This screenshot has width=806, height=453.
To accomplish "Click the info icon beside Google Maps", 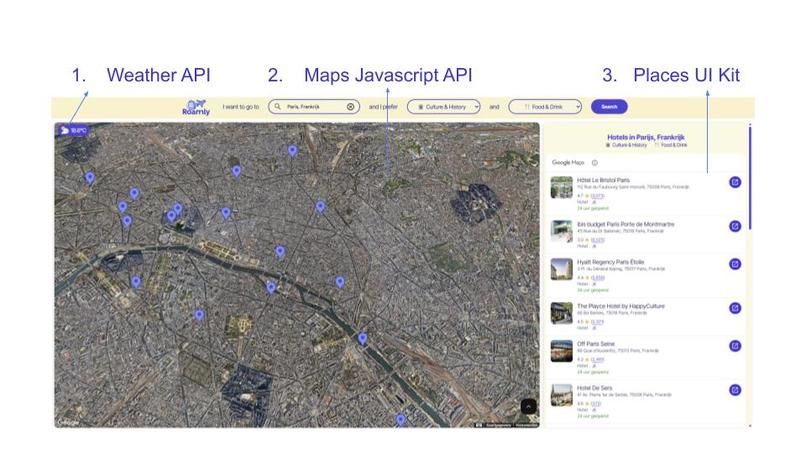I will pos(595,162).
